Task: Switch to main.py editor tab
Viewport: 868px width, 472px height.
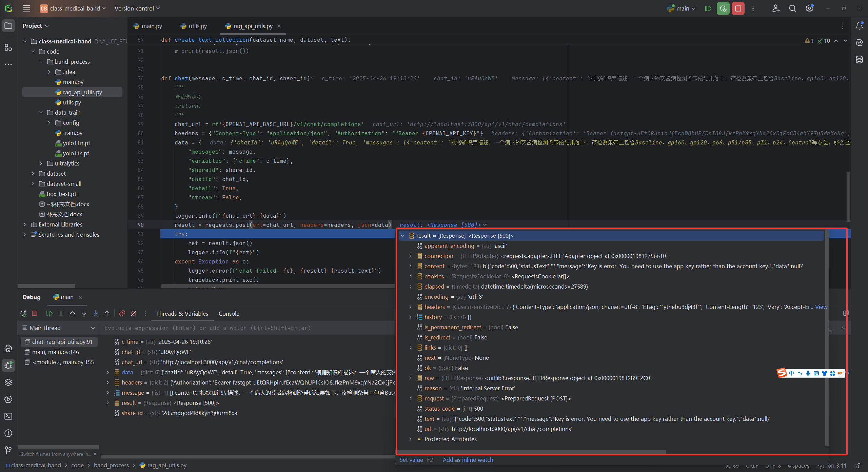Action: (x=148, y=26)
